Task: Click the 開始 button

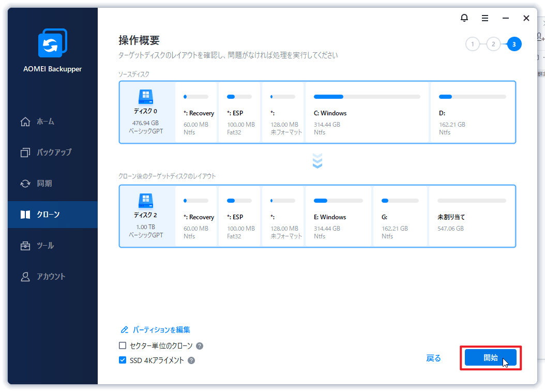Action: coord(490,357)
